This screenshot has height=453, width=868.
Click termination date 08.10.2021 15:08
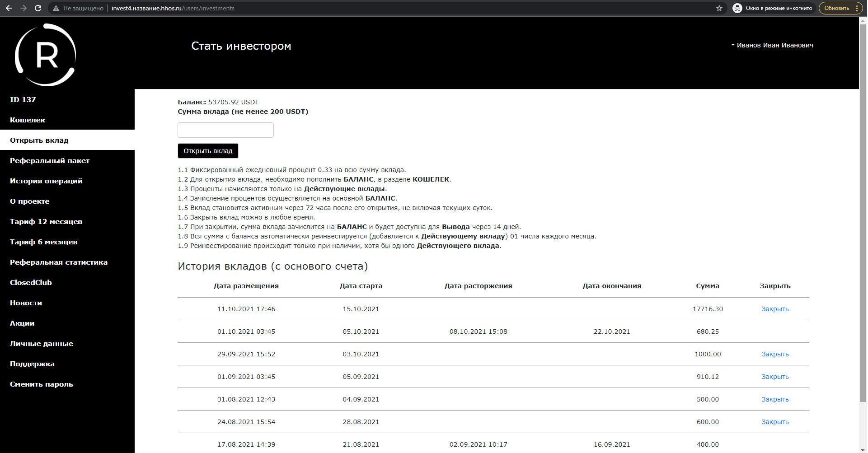pyautogui.click(x=479, y=332)
